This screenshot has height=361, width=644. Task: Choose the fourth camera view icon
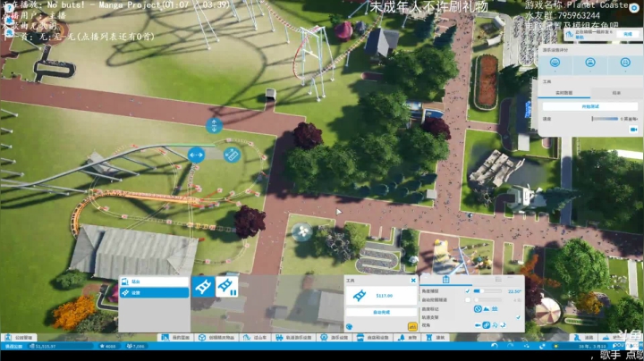[x=503, y=325]
